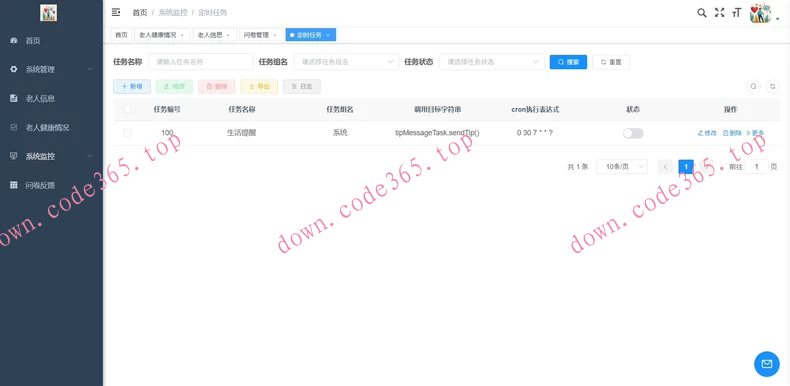790x386 pixels.
Task: Close the 老人健康情况 tab
Action: 182,35
